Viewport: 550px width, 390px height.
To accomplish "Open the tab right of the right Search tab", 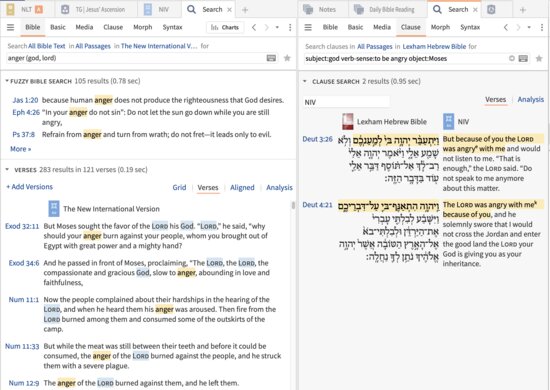I will point(491,9).
